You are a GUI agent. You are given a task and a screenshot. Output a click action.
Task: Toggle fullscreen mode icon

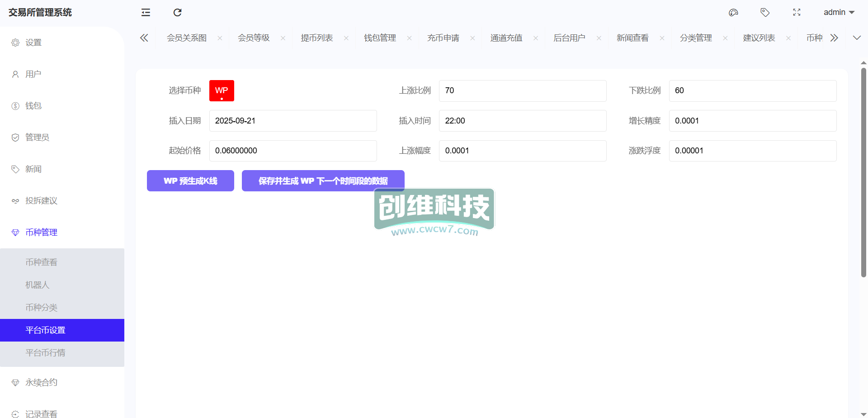click(797, 13)
